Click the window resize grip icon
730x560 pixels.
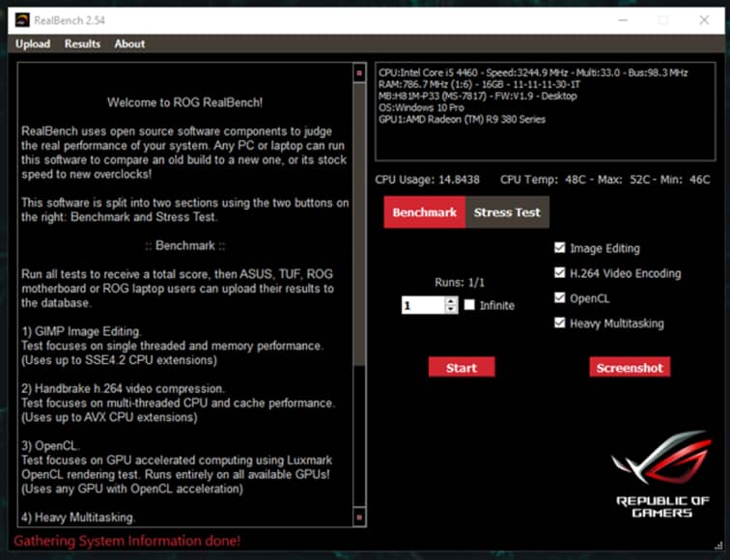[718, 546]
